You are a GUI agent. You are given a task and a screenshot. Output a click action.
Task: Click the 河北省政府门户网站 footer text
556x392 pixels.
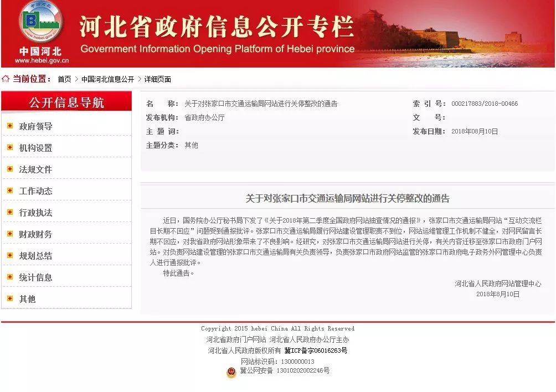coord(236,339)
